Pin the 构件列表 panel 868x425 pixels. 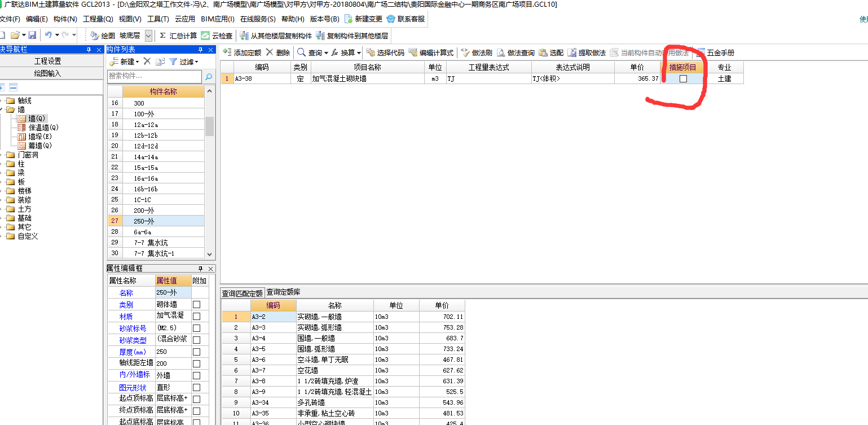click(201, 50)
